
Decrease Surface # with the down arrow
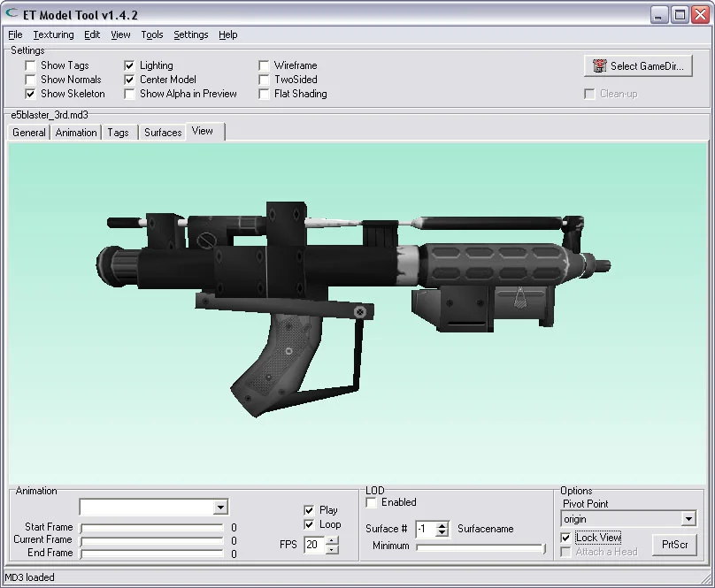click(x=442, y=533)
